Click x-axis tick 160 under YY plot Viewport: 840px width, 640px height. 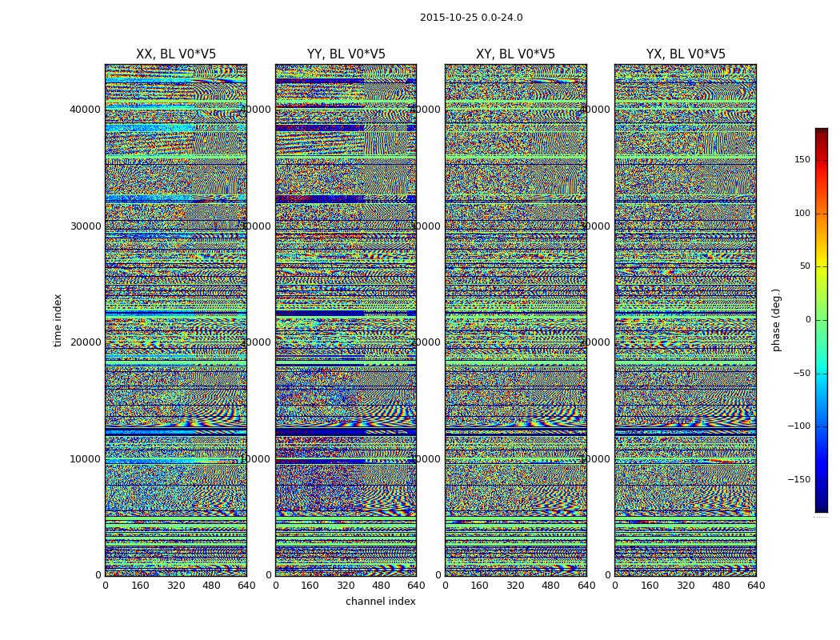tap(310, 586)
